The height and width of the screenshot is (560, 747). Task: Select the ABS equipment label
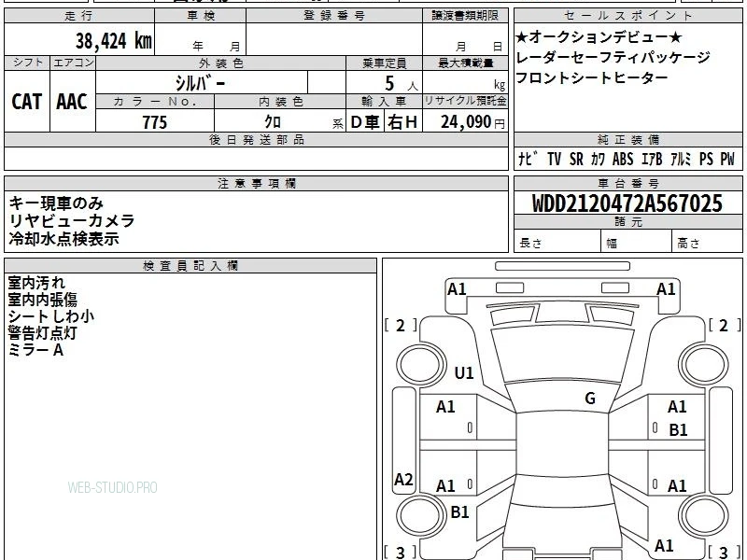(623, 159)
